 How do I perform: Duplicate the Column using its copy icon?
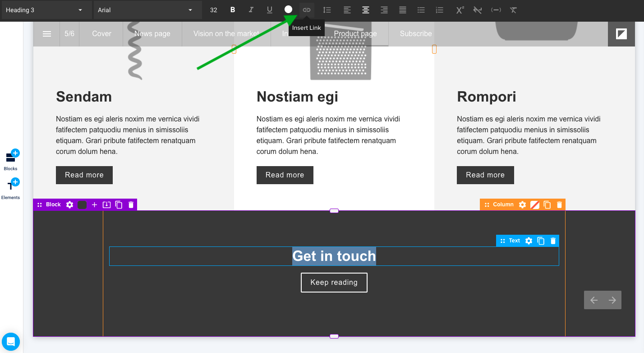point(547,204)
